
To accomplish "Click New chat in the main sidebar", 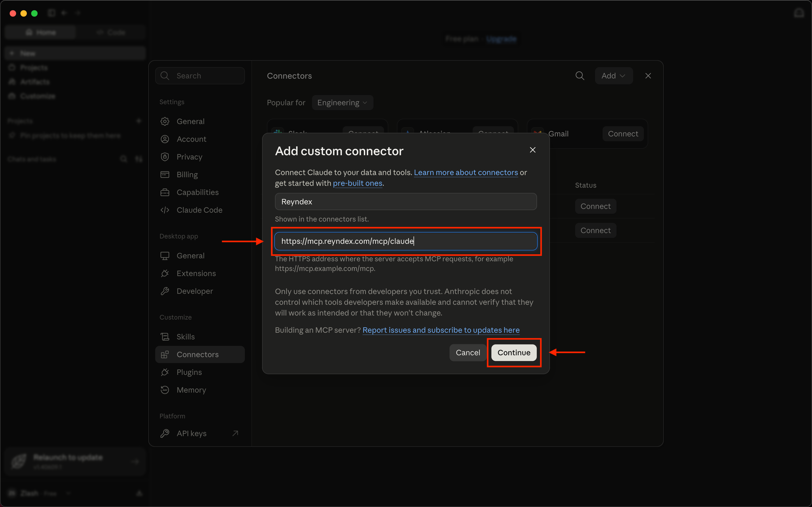I will [x=75, y=53].
